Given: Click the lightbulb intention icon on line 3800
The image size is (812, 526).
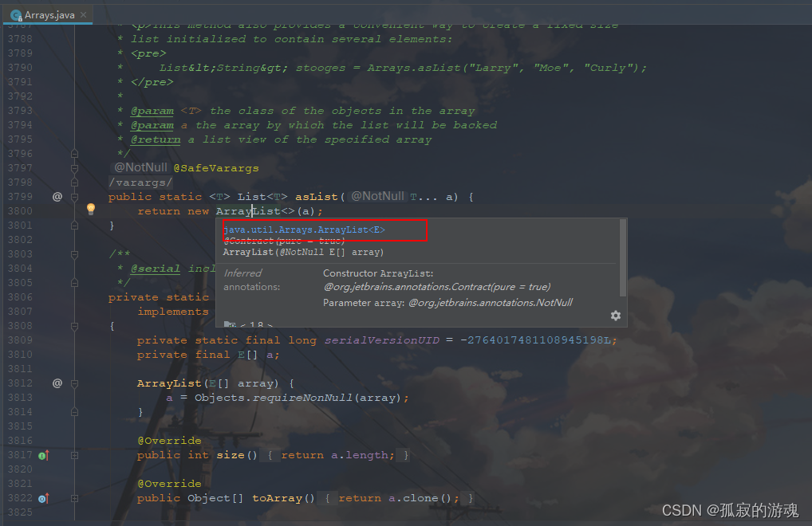Looking at the screenshot, I should click(91, 210).
